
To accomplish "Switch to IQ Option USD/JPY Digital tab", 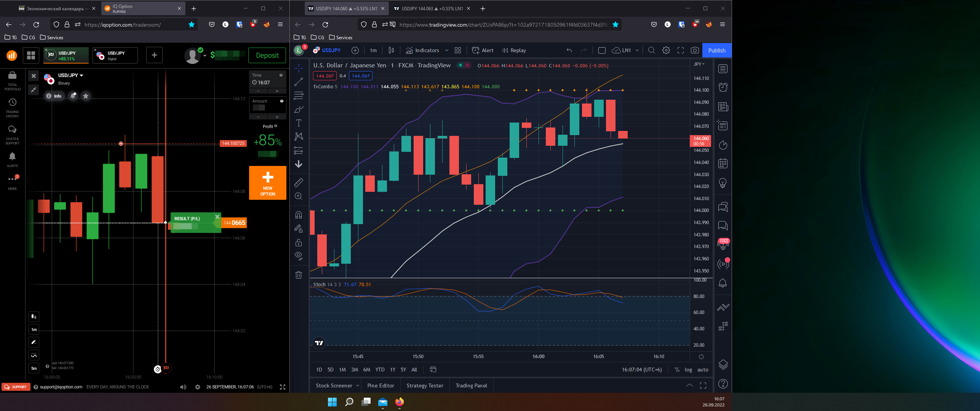I will tap(115, 56).
